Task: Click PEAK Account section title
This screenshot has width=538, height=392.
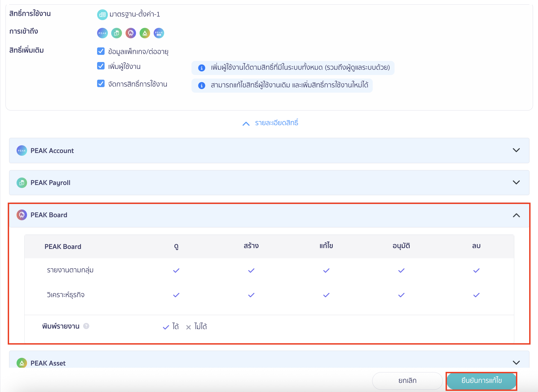Action: coord(52,151)
